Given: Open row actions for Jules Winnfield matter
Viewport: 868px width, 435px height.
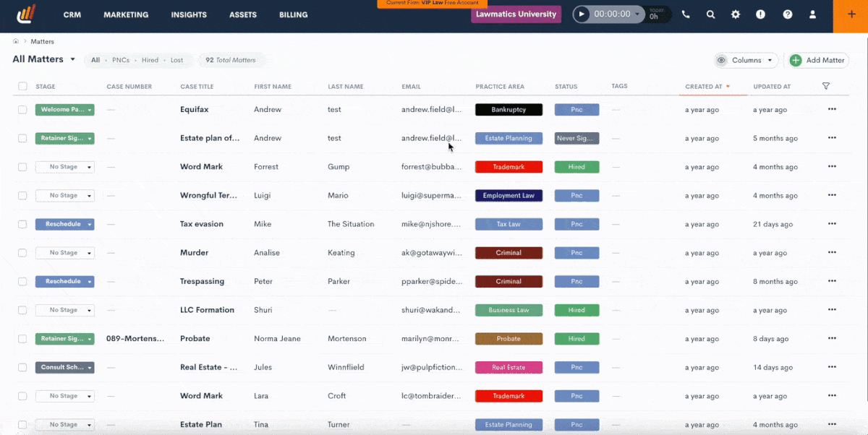Looking at the screenshot, I should [x=832, y=367].
